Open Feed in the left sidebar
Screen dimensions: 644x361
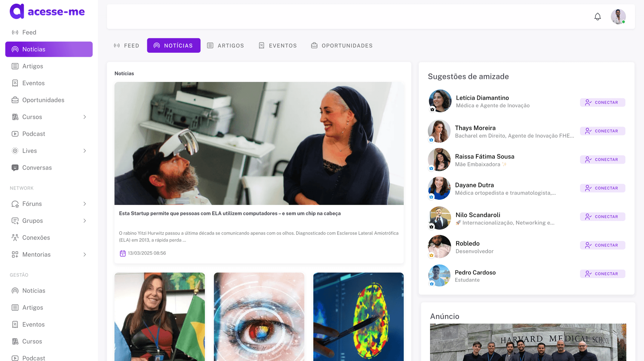coord(29,32)
